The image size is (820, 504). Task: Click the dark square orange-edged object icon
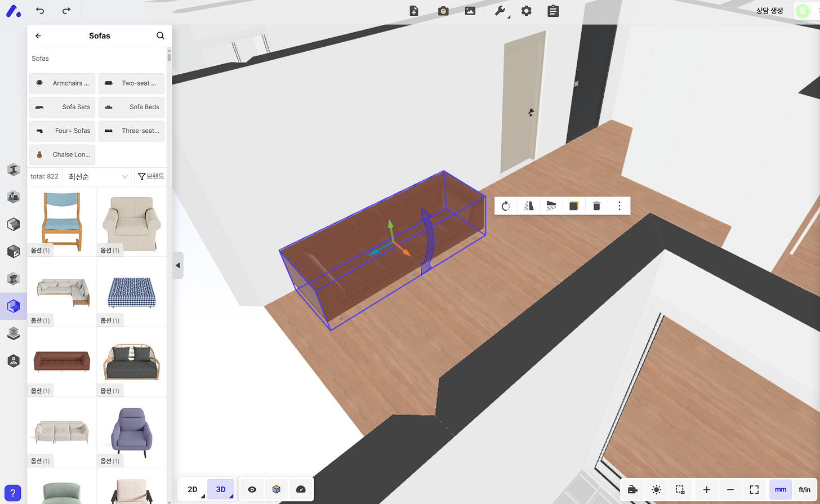tap(574, 206)
